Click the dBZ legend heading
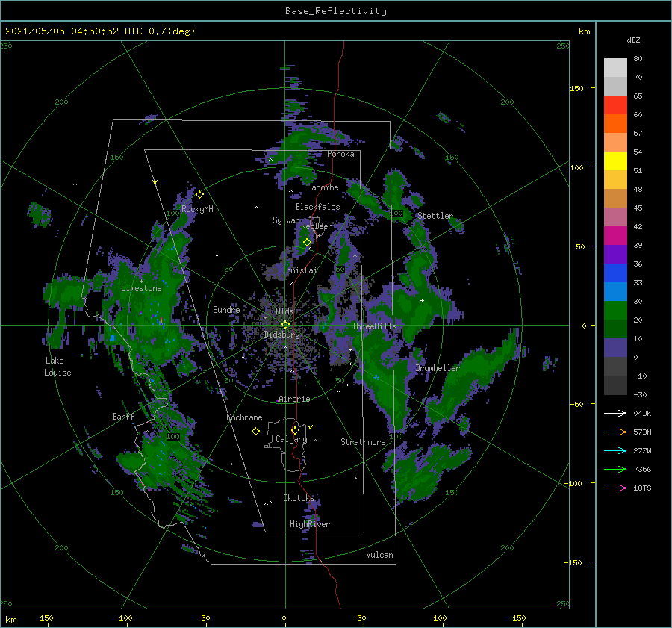 633,40
